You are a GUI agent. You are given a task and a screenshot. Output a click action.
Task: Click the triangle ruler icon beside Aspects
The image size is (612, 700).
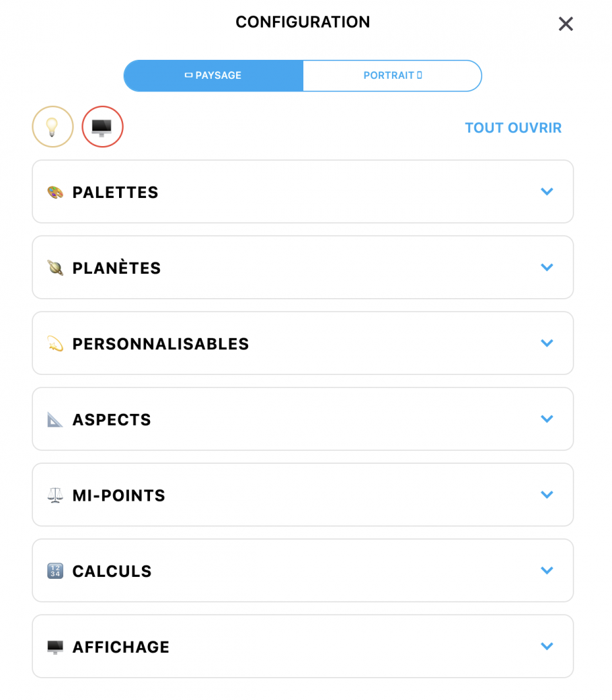click(55, 420)
